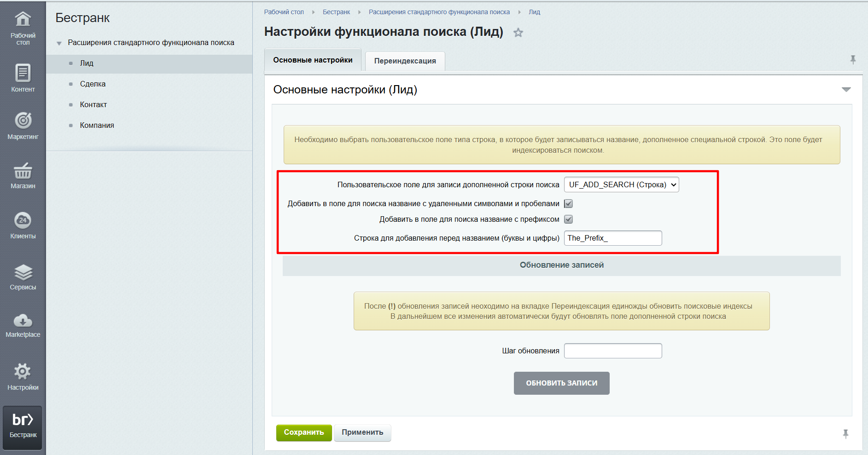Viewport: 868px width, 455px height.
Task: Select Сделка in the sidebar menu
Action: (x=93, y=84)
